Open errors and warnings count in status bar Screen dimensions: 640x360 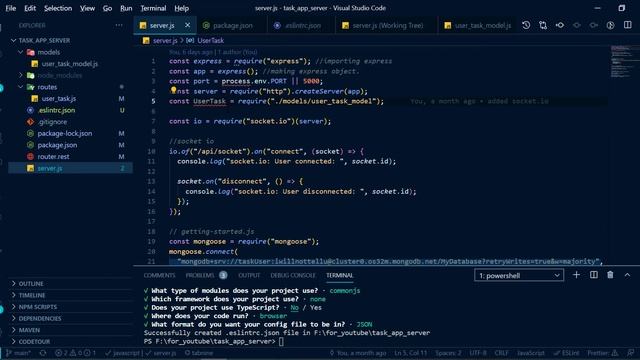(x=75, y=353)
